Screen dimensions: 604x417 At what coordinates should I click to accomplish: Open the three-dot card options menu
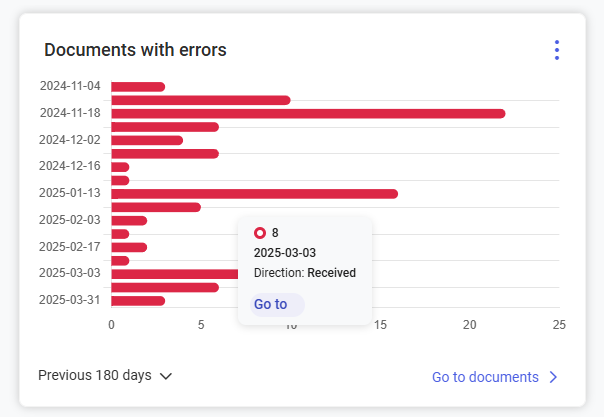coord(557,50)
